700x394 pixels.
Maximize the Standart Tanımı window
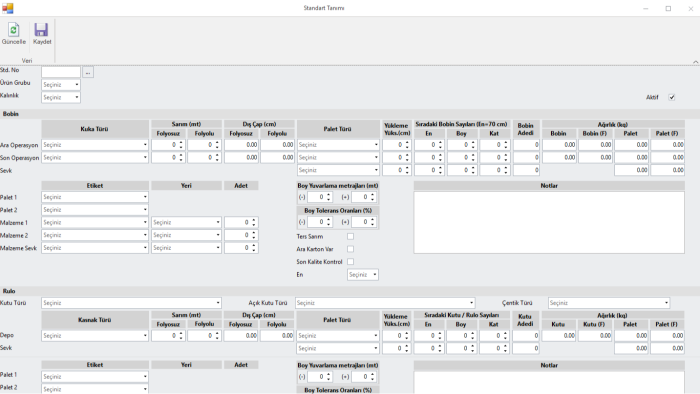(x=668, y=8)
